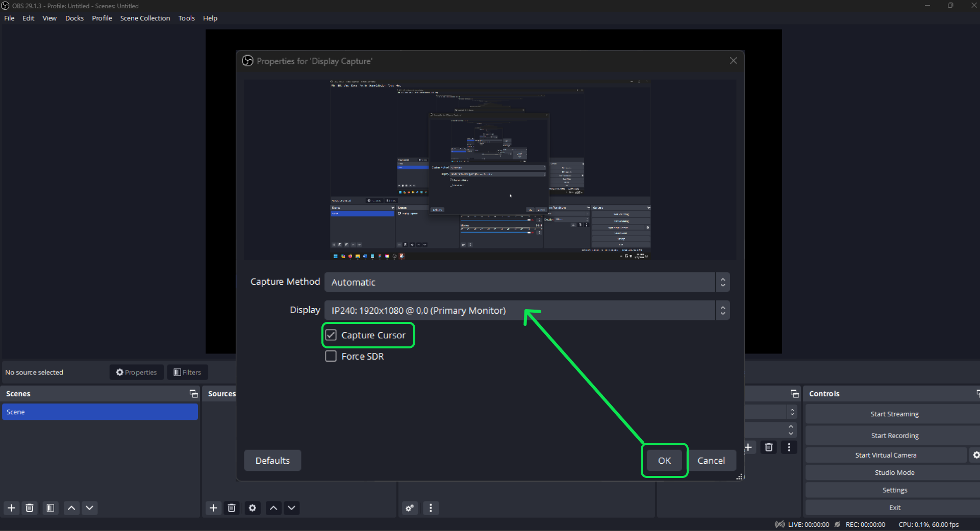
Task: Open the audio mixer options dots menu
Action: click(431, 508)
